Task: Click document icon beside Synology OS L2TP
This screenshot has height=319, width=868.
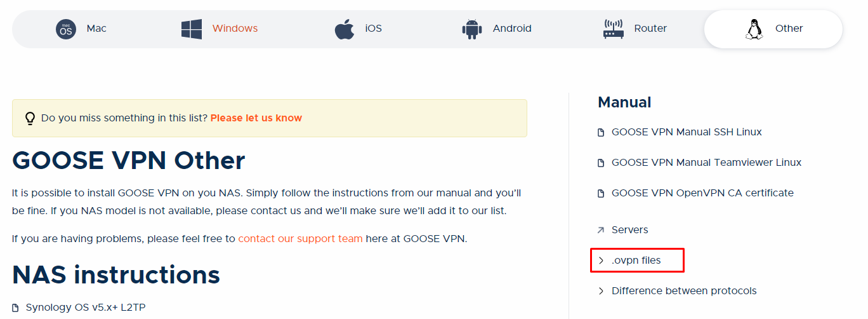Action: coord(15,308)
